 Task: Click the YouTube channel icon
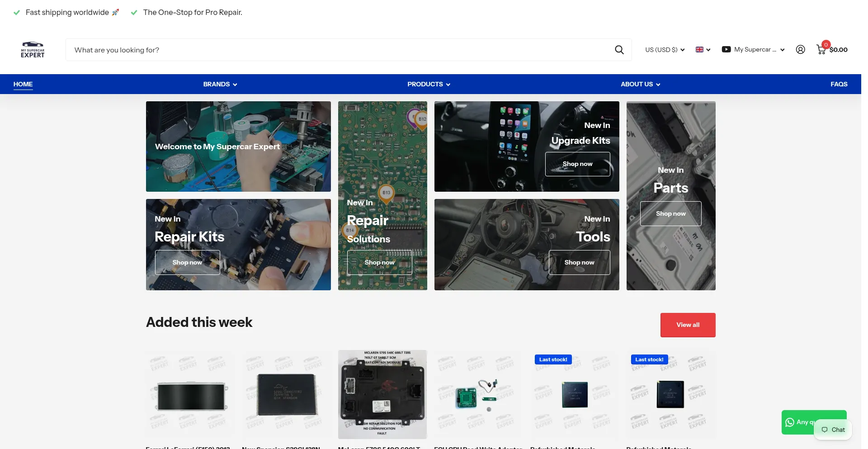[726, 50]
